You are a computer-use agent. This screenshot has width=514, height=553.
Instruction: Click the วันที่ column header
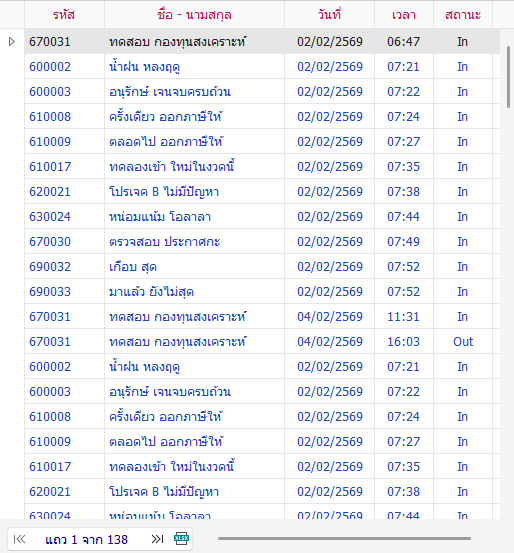pos(329,15)
